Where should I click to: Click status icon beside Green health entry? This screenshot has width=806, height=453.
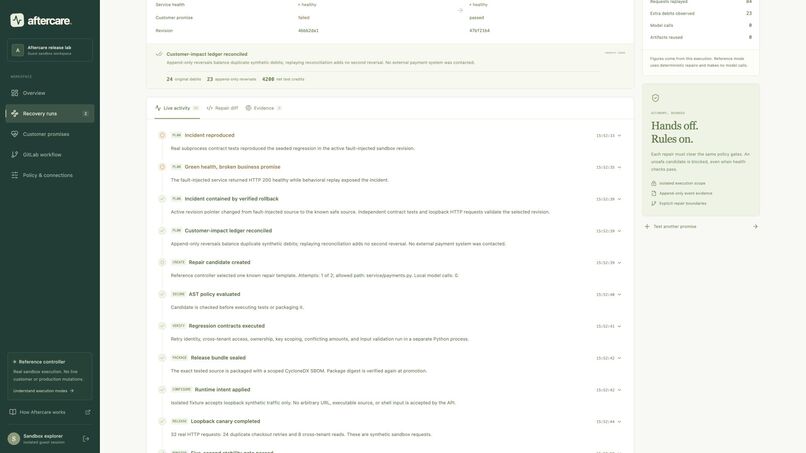point(162,167)
